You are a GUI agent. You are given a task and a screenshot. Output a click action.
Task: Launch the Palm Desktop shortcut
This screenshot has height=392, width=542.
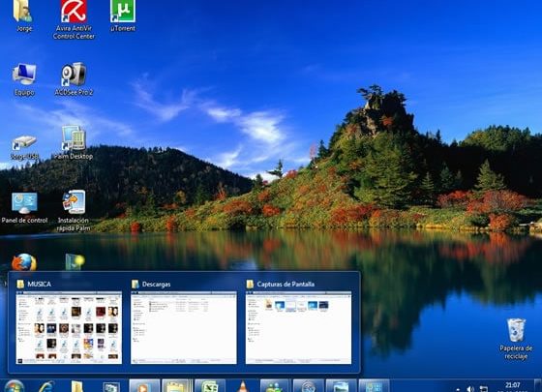click(73, 143)
